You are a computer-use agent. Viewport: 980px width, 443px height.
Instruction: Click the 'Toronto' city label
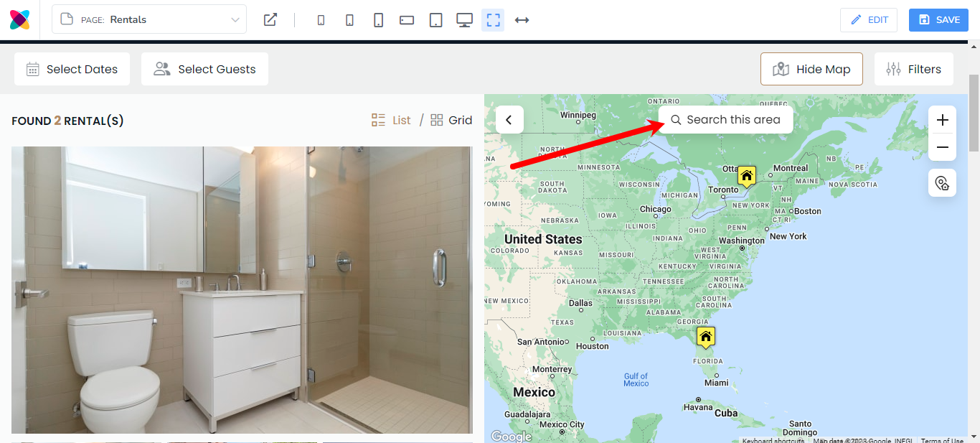coord(723,190)
